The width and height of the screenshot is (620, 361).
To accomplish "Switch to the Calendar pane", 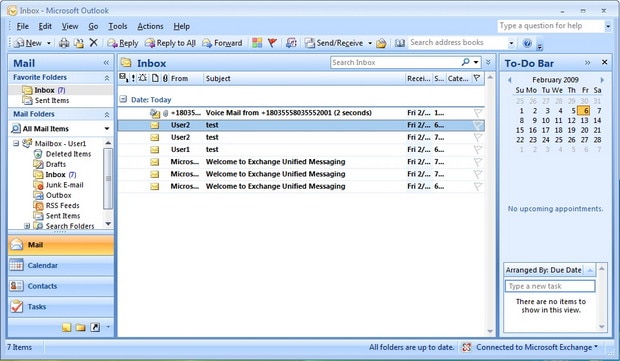I will pyautogui.click(x=61, y=265).
